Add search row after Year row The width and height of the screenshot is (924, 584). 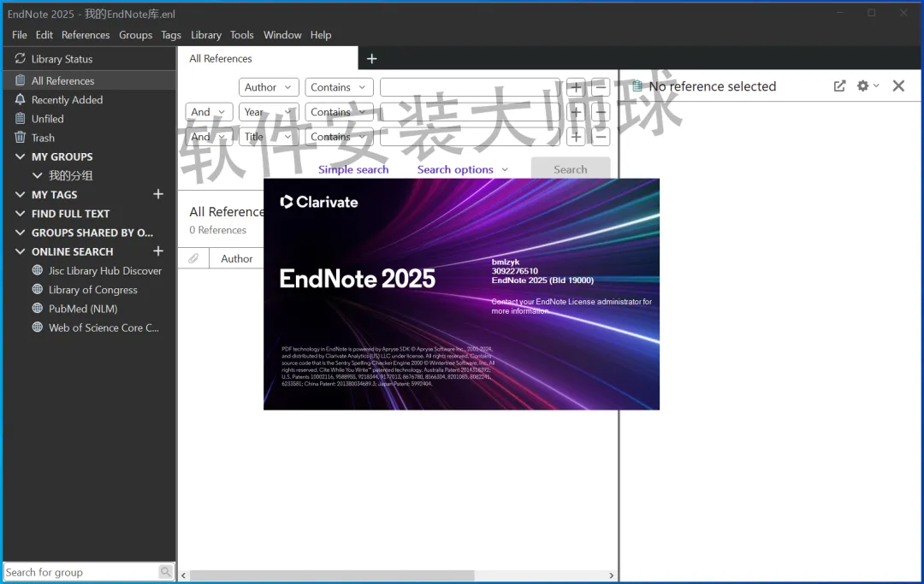click(x=576, y=112)
